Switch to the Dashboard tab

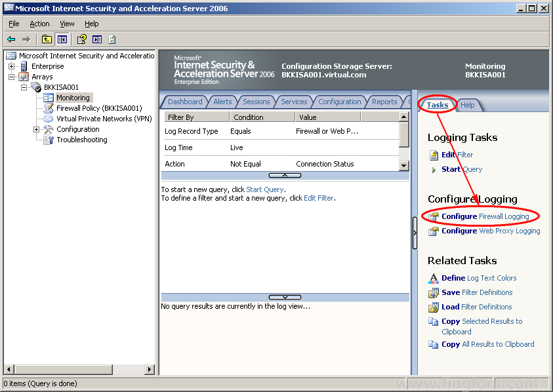pyautogui.click(x=185, y=102)
